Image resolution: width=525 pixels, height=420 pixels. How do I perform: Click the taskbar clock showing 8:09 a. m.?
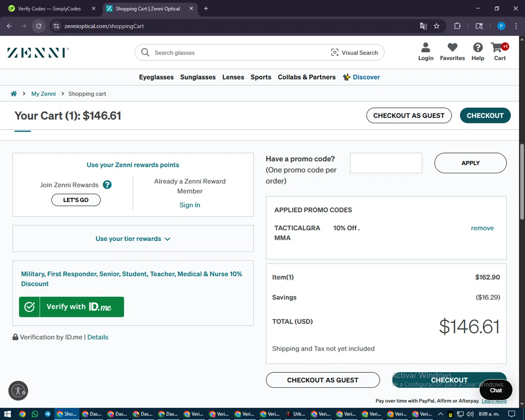(489, 414)
